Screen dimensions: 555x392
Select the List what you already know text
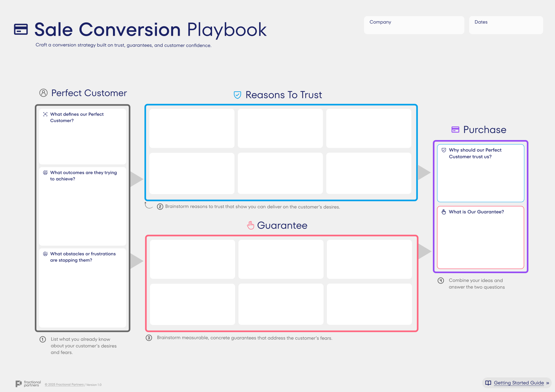pyautogui.click(x=84, y=346)
